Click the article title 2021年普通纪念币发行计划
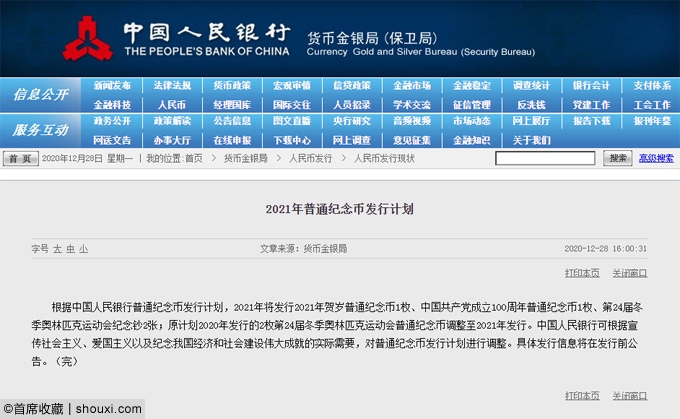 point(340,209)
